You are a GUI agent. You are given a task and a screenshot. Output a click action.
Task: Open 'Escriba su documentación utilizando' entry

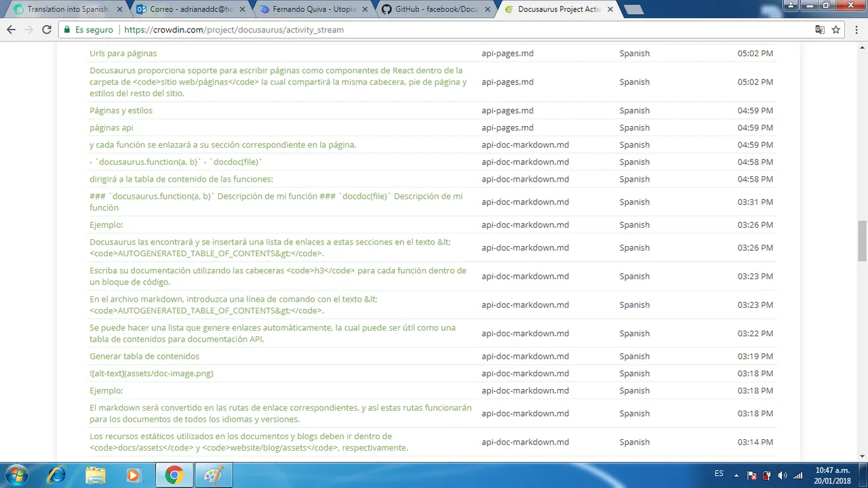point(278,276)
